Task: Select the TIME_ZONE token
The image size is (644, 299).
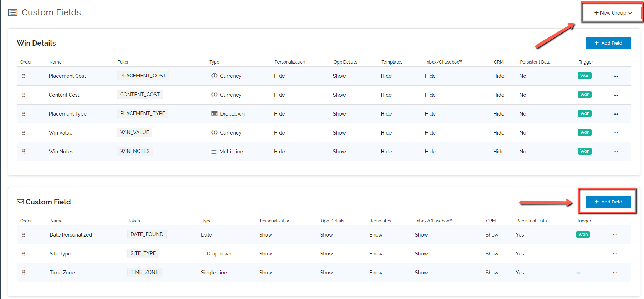Action: click(x=144, y=272)
